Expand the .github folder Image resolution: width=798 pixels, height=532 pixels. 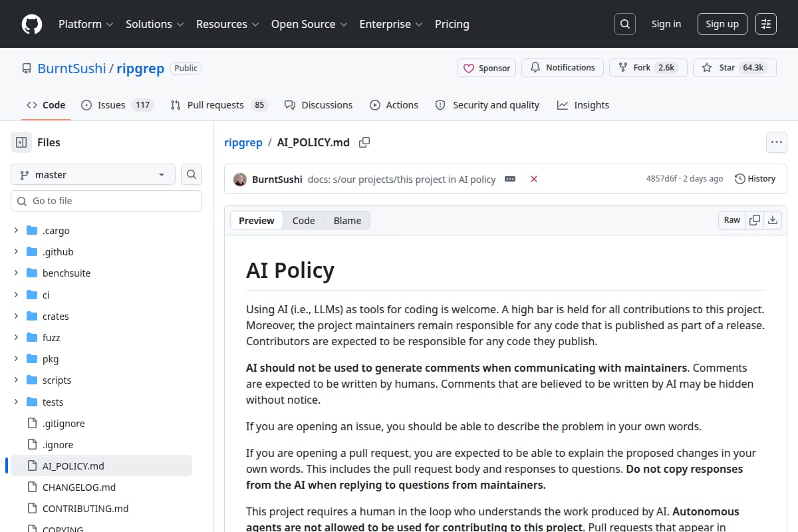16,252
